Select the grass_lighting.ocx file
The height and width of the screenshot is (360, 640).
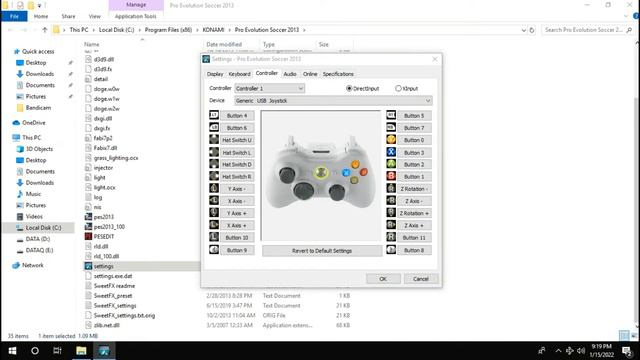[x=116, y=158]
